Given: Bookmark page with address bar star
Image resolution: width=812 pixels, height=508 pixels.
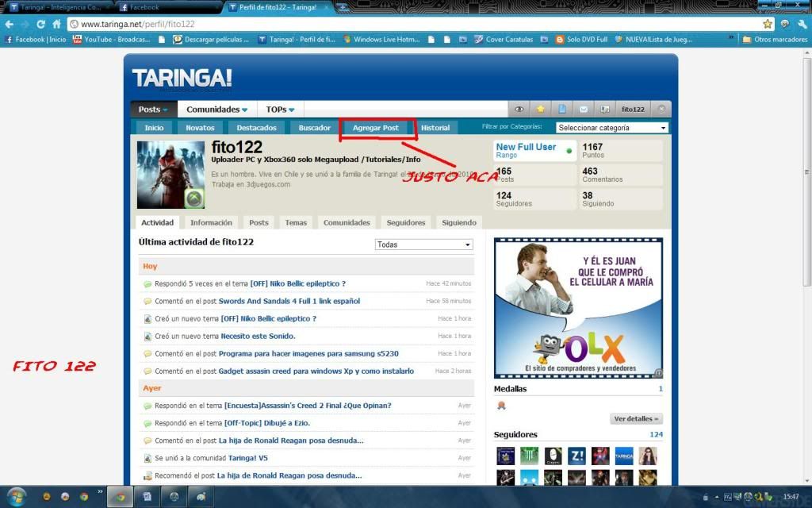Looking at the screenshot, I should pos(768,24).
